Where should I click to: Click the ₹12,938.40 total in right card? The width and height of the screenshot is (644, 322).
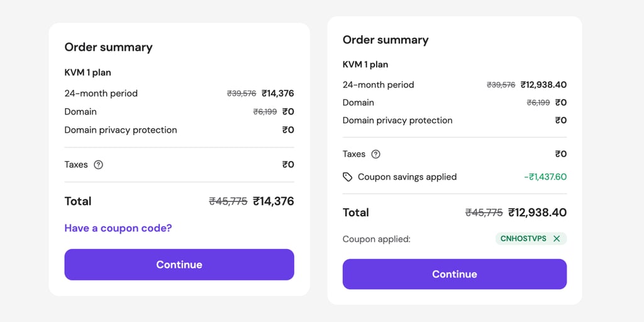click(x=537, y=213)
